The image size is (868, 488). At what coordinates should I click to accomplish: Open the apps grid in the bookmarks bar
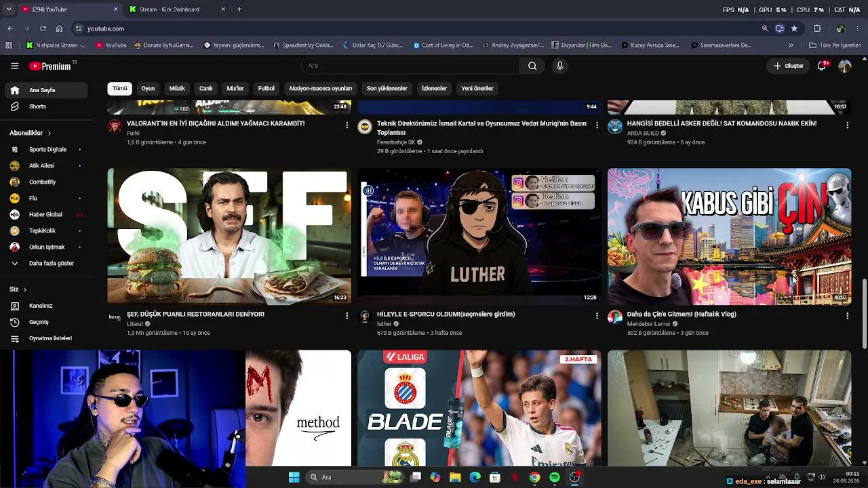(x=9, y=45)
